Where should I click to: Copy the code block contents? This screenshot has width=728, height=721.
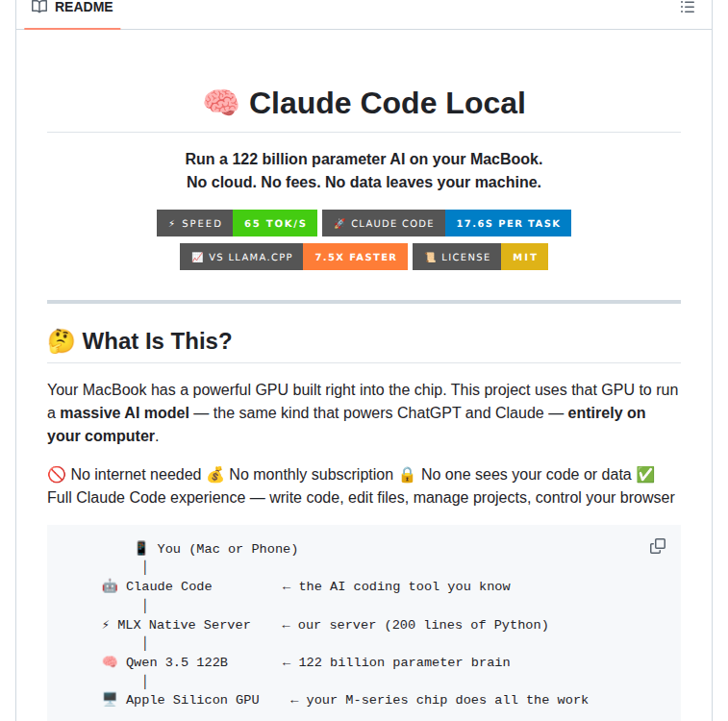click(x=658, y=546)
